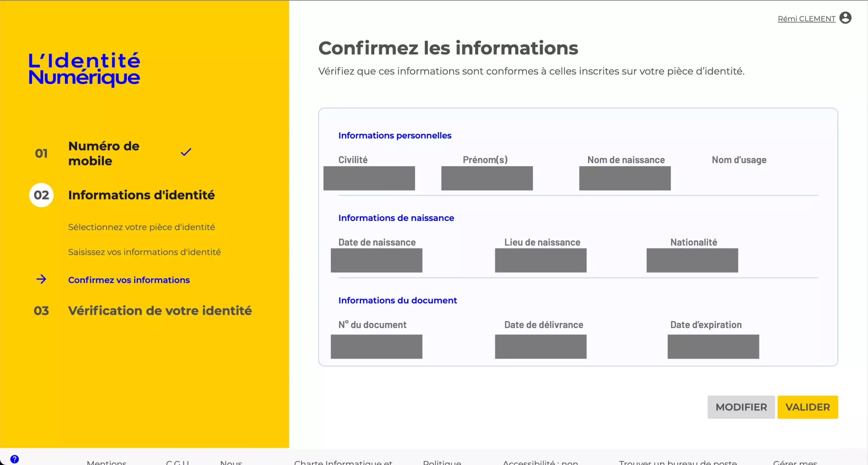This screenshot has height=465, width=868.
Task: Click the Informations personnelles heading
Action: click(395, 135)
